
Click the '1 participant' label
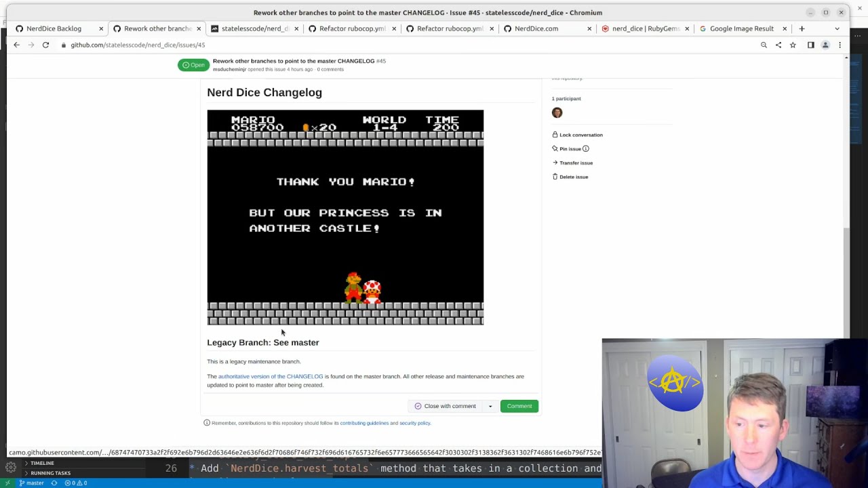tap(566, 99)
